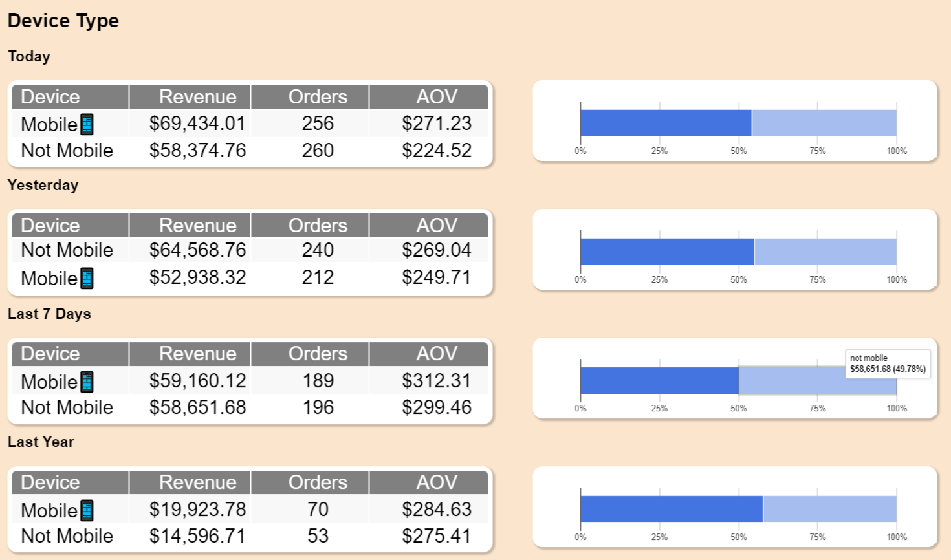Click the $312.31 AOV value
The width and height of the screenshot is (951, 560).
pyautogui.click(x=436, y=381)
